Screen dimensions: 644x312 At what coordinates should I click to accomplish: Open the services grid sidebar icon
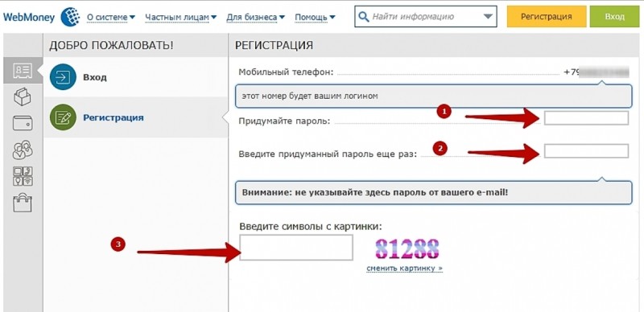tap(23, 176)
